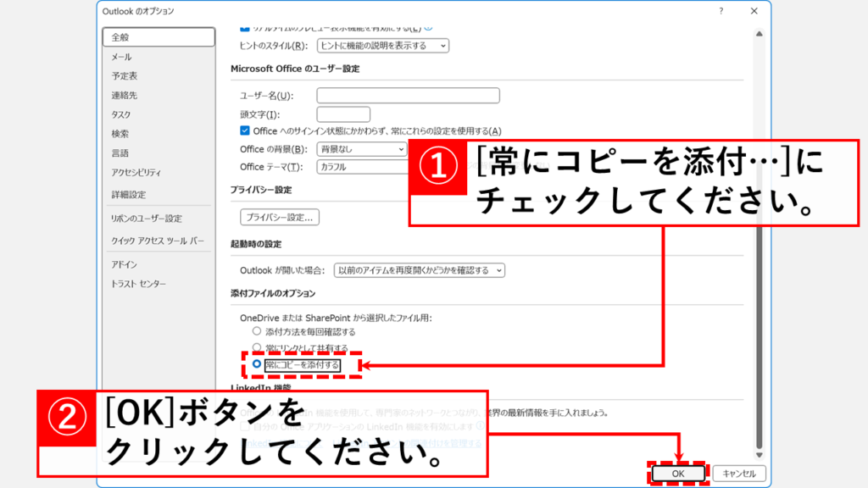
Task: Expand the Office の背景 dropdown
Action: (362, 149)
